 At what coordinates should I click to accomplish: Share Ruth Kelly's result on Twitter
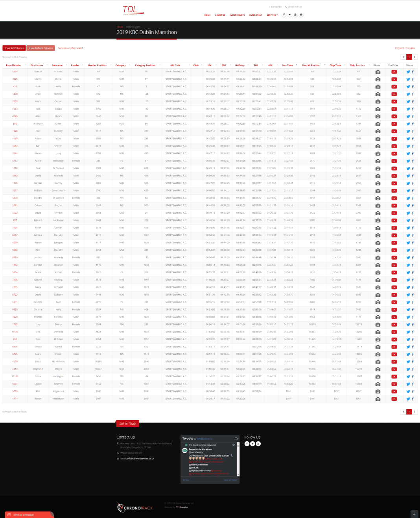pos(408,87)
